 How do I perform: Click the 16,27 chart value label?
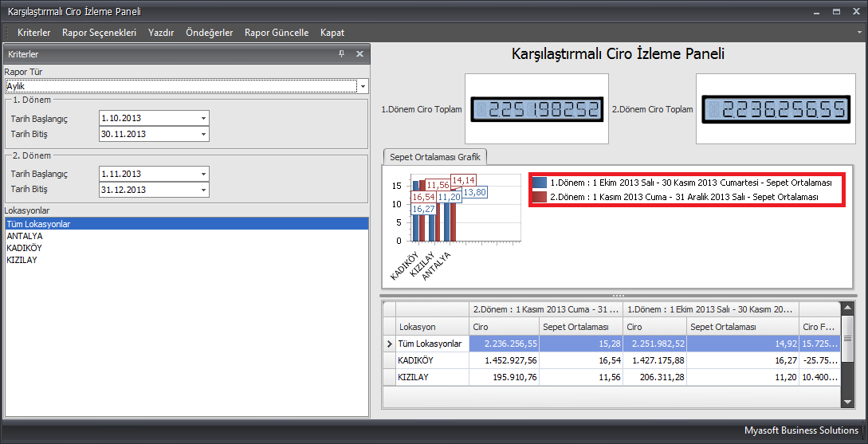[x=423, y=210]
